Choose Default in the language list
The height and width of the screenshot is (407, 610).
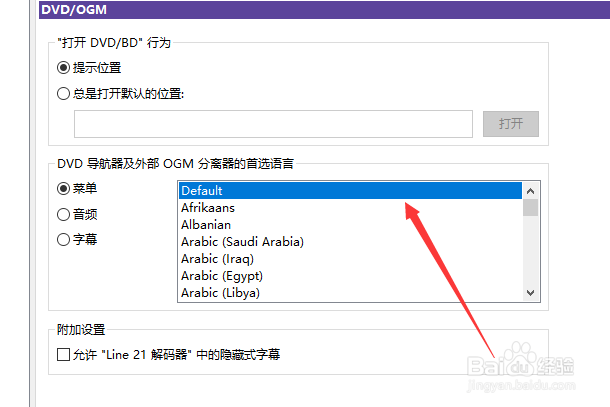(x=350, y=191)
